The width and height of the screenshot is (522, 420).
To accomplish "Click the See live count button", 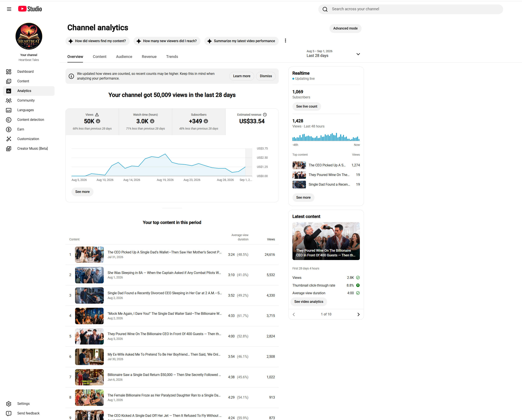I will point(307,106).
